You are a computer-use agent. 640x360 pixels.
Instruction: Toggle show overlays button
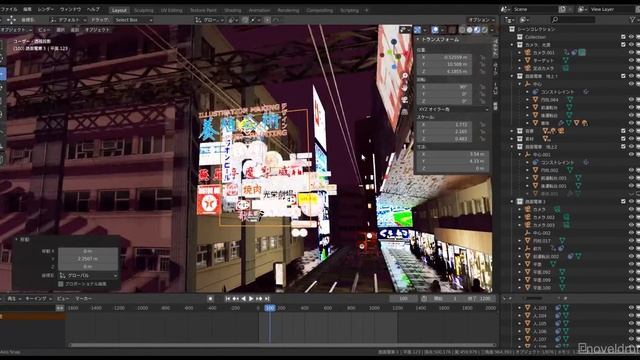pos(435,30)
